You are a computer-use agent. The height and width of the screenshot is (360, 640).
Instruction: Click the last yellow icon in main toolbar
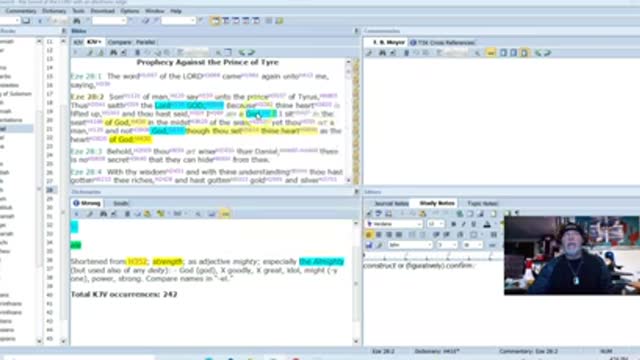click(x=279, y=20)
